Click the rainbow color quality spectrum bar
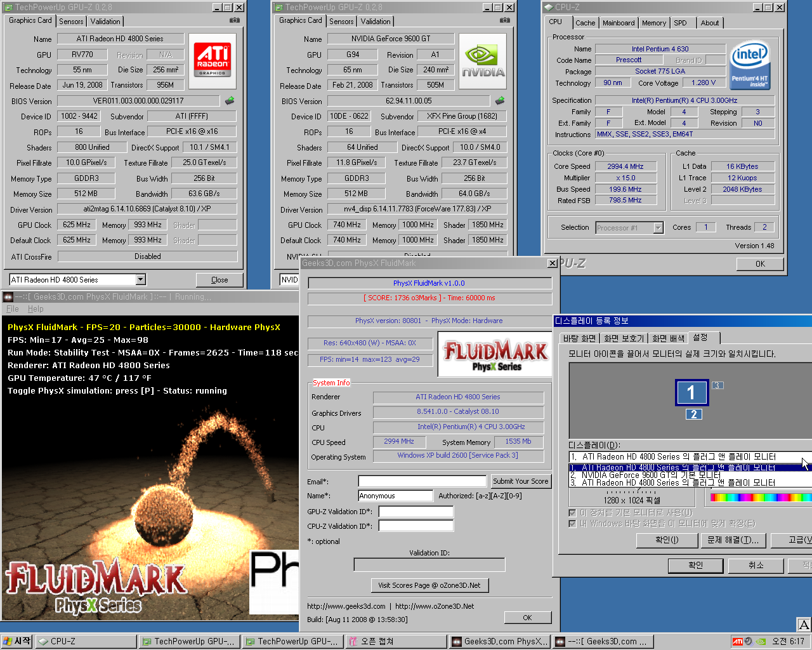The height and width of the screenshot is (650, 812). tap(761, 498)
